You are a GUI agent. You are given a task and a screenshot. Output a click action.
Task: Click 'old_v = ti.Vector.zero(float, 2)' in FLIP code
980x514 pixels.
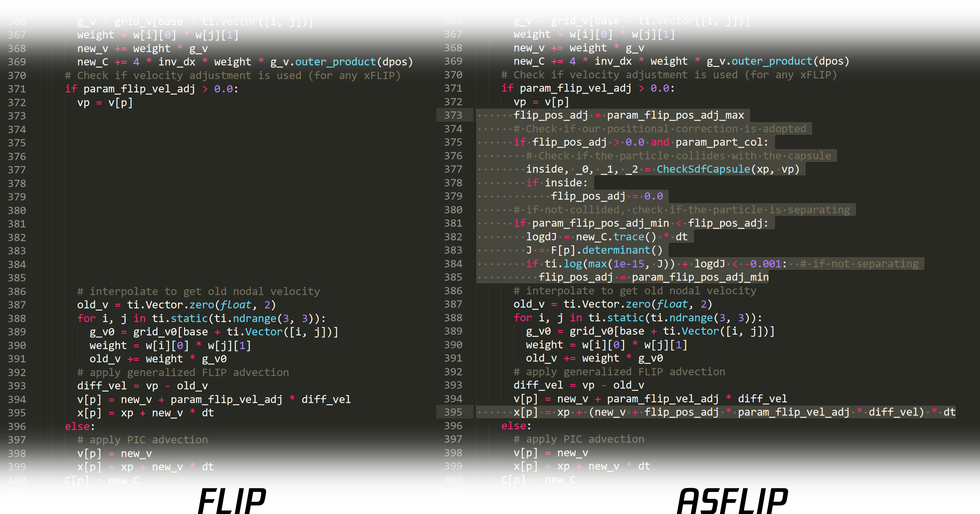coord(177,305)
